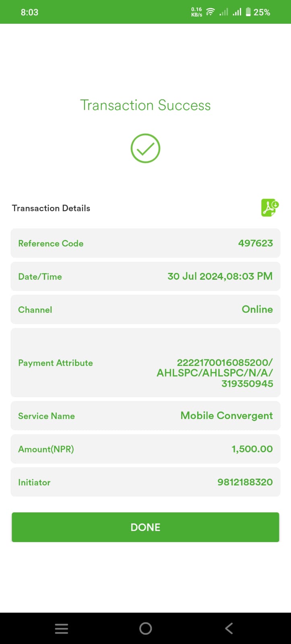291x644 pixels.
Task: Tap the Amount(NPR) 1,500.00 row
Action: (145, 449)
